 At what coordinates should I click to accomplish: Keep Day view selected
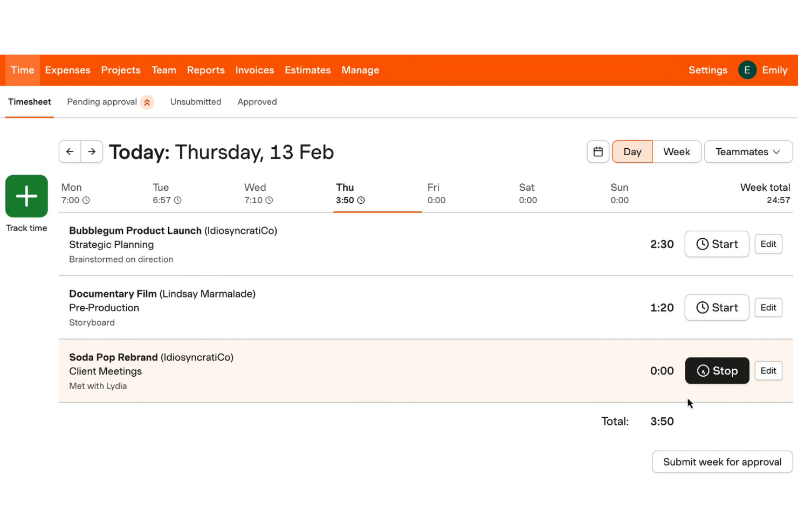tap(632, 151)
